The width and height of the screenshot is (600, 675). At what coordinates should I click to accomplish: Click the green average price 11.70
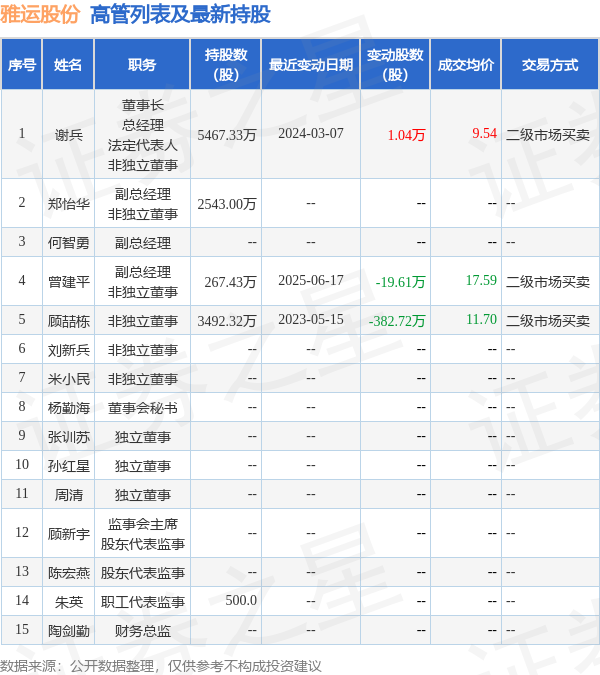click(x=481, y=319)
